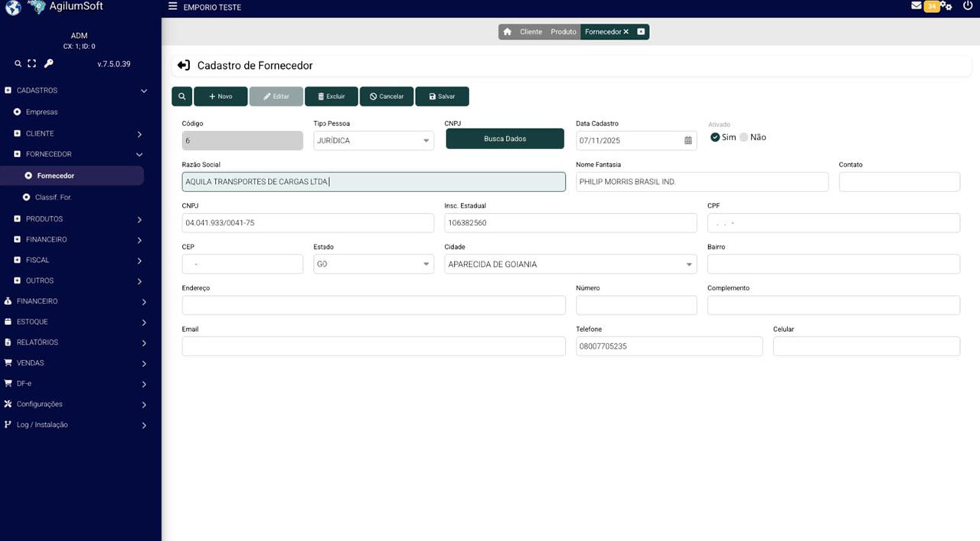
Task: Expand the PRODUTOS sidebar section
Action: 77,219
